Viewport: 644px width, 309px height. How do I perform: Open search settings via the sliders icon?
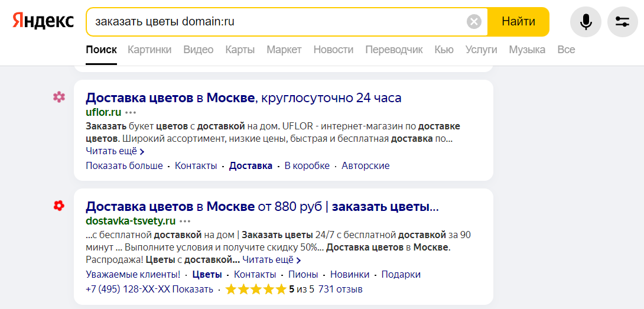pos(622,21)
